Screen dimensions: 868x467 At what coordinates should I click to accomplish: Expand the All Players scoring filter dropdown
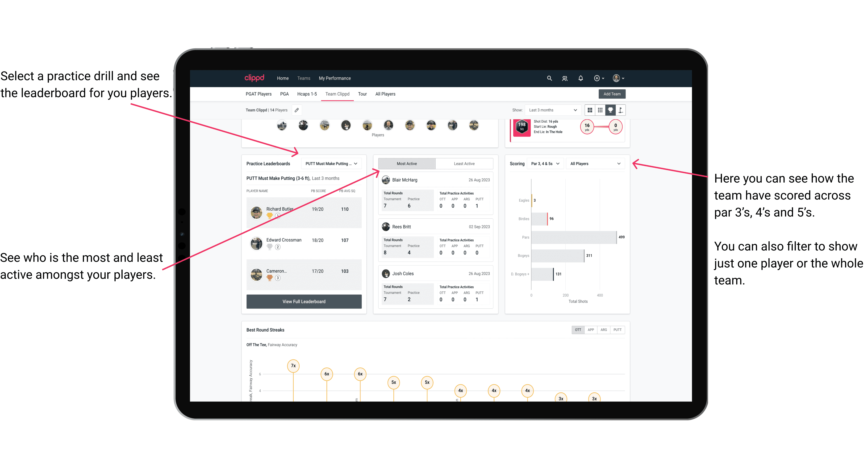(598, 163)
